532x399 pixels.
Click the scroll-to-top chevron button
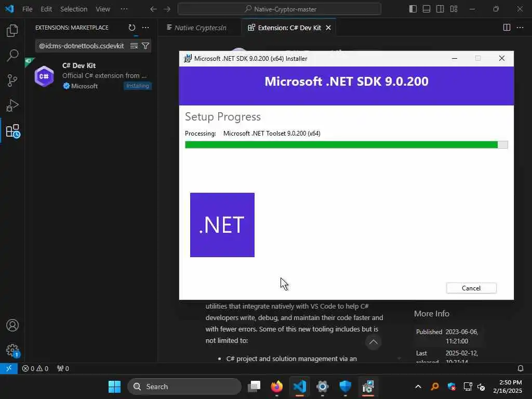[x=373, y=342]
